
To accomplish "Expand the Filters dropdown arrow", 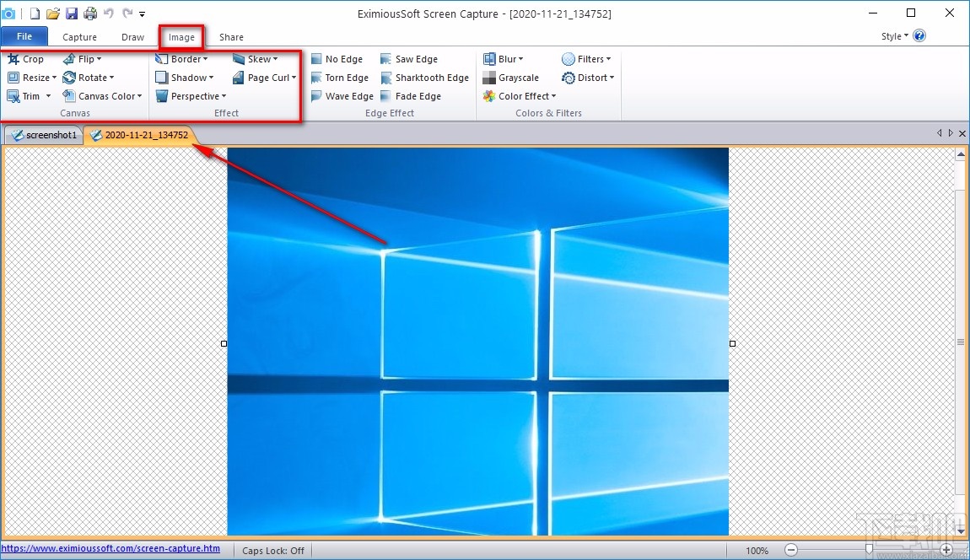I will click(609, 59).
